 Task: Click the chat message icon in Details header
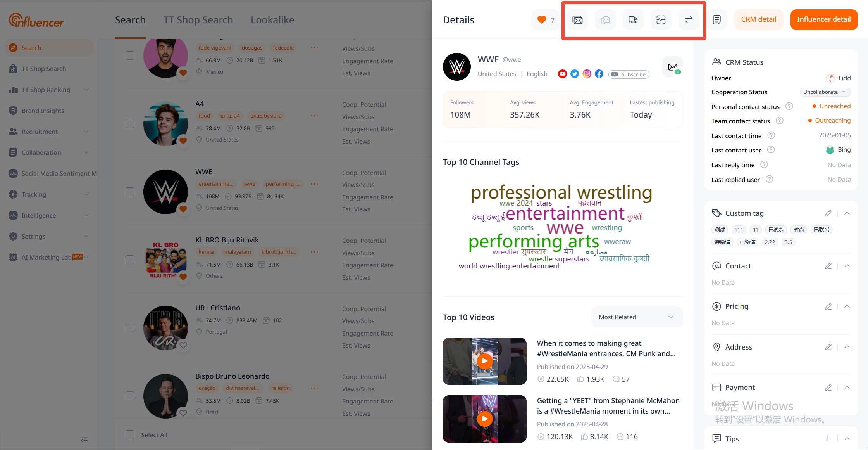coord(605,20)
